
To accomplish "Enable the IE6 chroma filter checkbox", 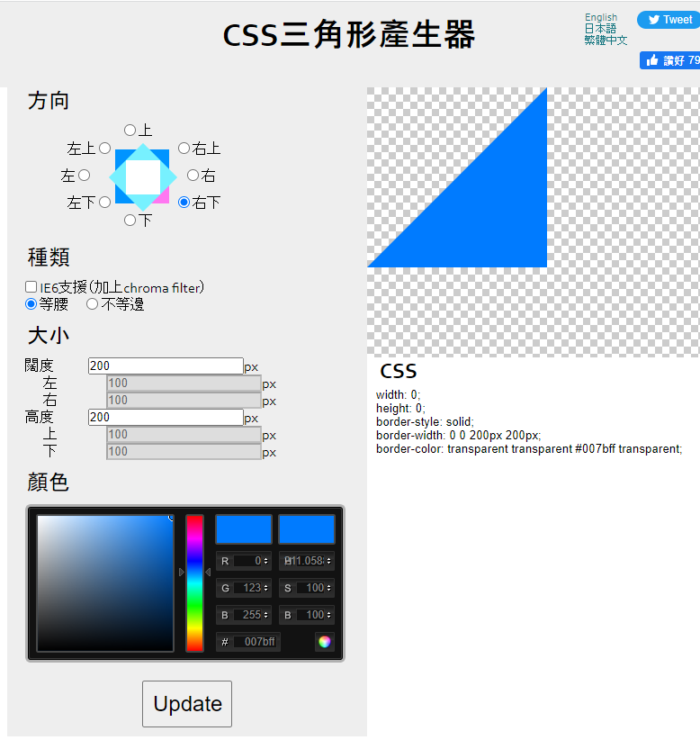I will [x=31, y=287].
